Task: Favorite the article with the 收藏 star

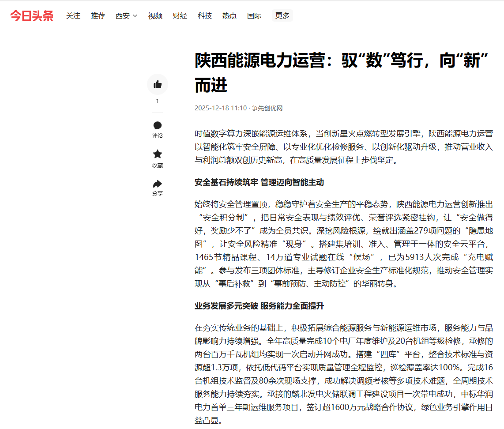Action: (158, 154)
